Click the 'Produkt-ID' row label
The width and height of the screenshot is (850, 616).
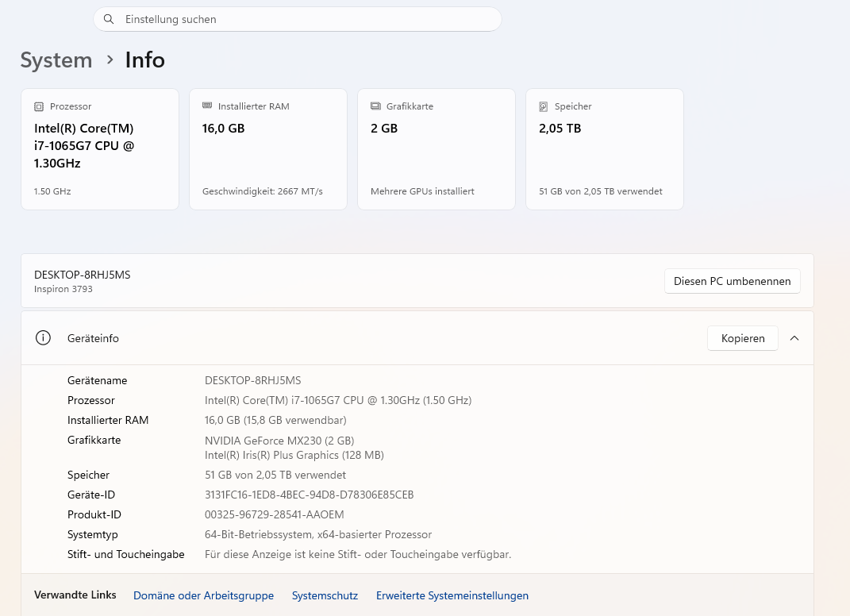(94, 514)
